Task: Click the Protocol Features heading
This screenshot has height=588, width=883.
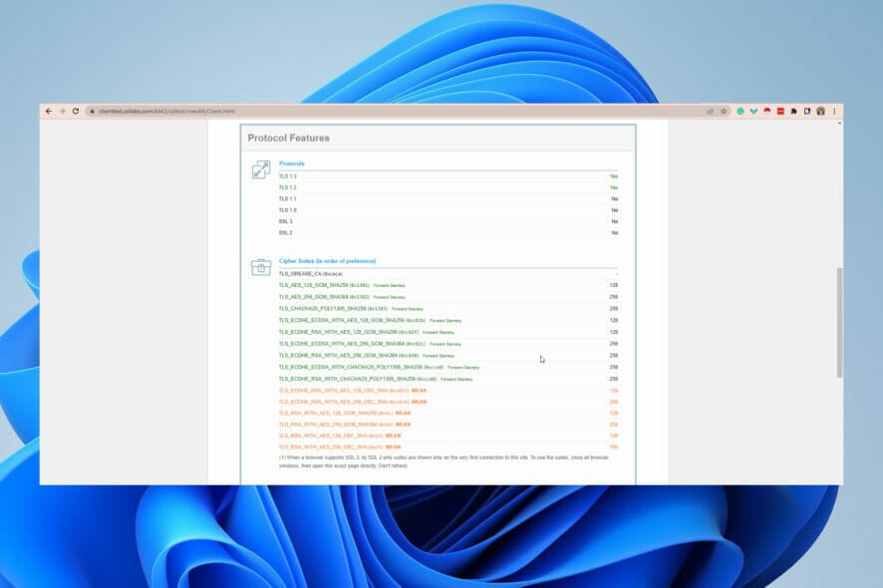Action: (288, 138)
